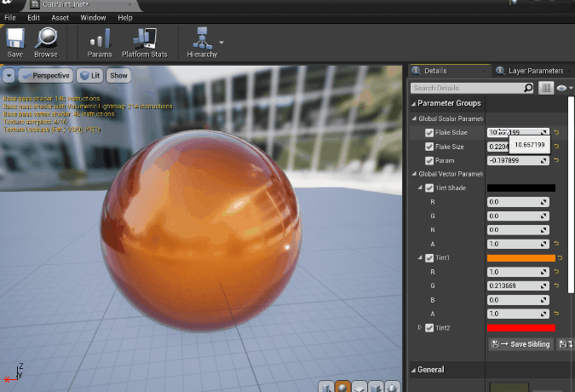575x392 pixels.
Task: Select the sphere preview mesh icon
Action: pos(343,387)
